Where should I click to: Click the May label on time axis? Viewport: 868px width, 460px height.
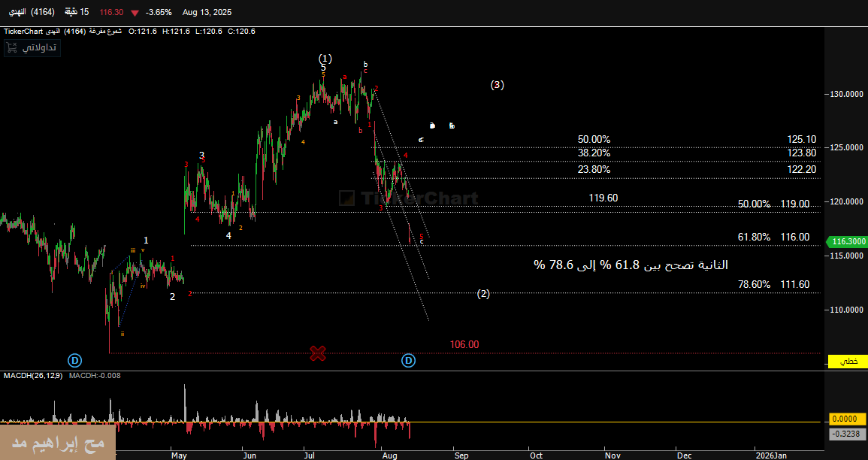pos(179,455)
